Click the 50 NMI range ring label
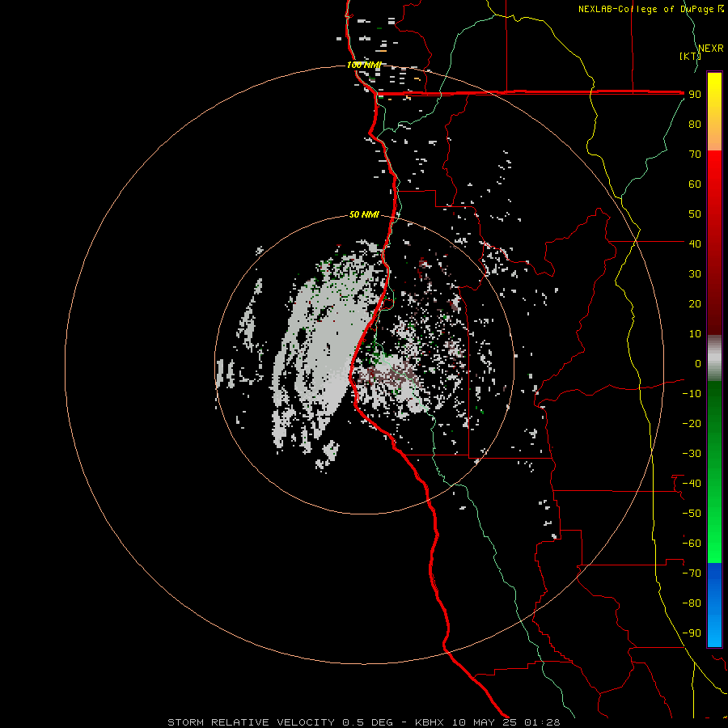The image size is (728, 728). pyautogui.click(x=364, y=214)
